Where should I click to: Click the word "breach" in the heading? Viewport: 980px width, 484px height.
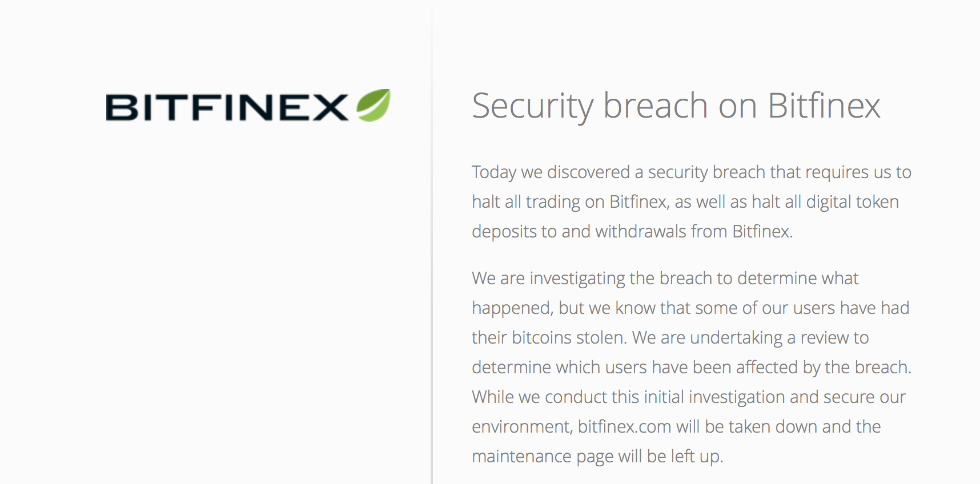(x=656, y=106)
